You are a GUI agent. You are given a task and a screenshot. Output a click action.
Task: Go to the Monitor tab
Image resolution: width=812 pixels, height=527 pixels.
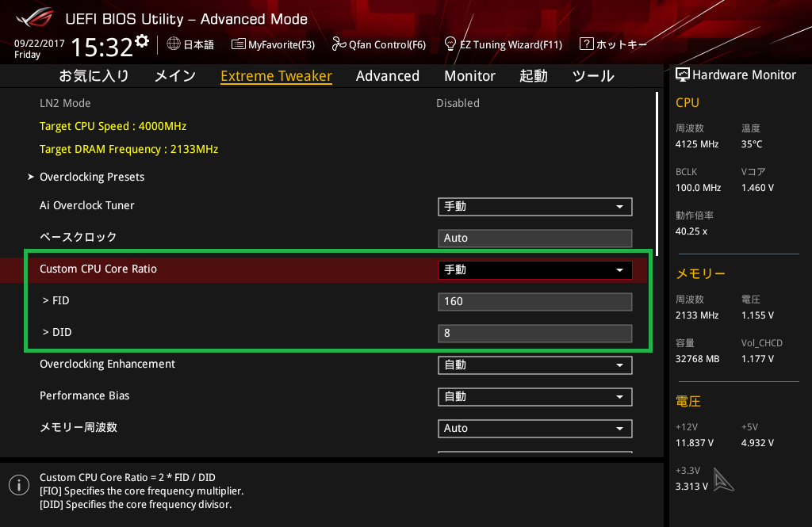coord(469,75)
